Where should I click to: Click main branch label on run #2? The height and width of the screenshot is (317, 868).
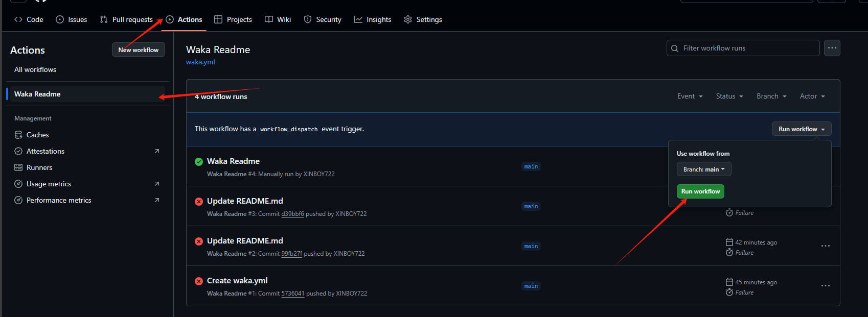coord(531,246)
